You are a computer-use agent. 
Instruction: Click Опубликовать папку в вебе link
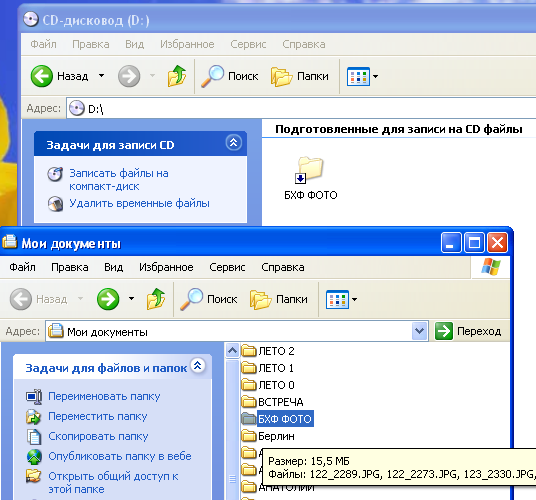120,456
